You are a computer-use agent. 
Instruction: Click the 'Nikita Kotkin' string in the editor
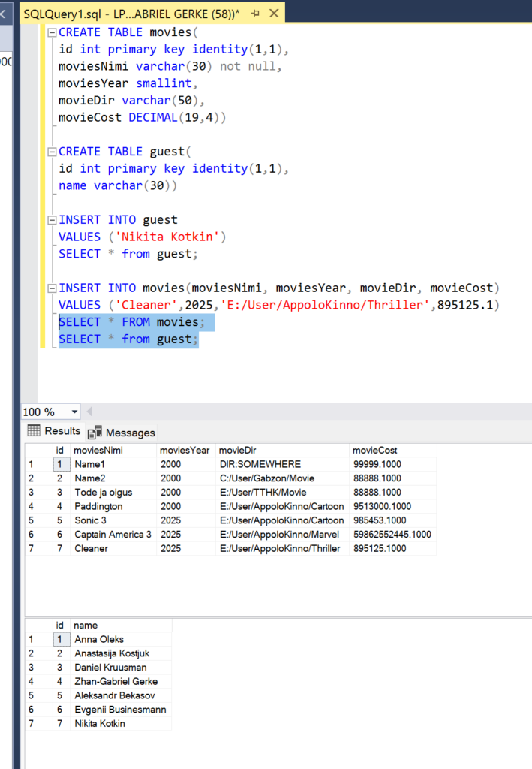coord(167,237)
